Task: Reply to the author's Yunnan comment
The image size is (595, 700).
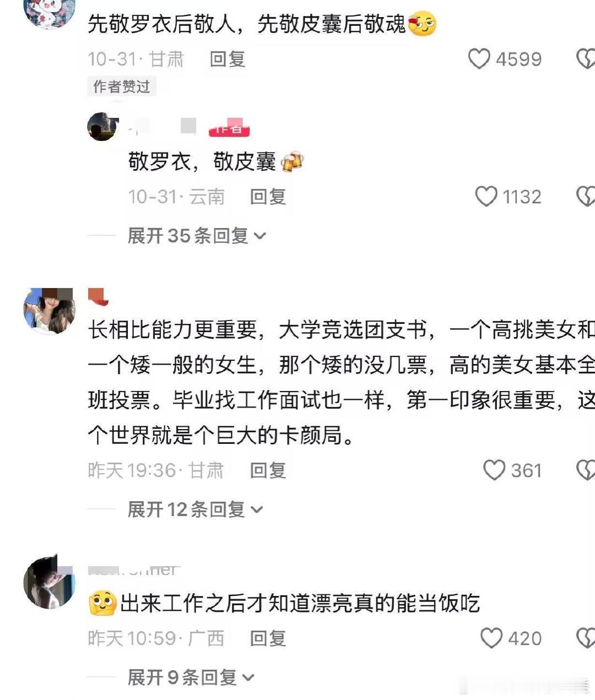Action: [268, 197]
